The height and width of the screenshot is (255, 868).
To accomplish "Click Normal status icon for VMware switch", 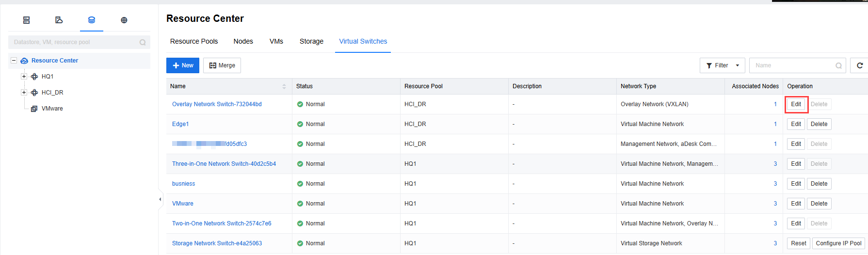I will point(300,204).
